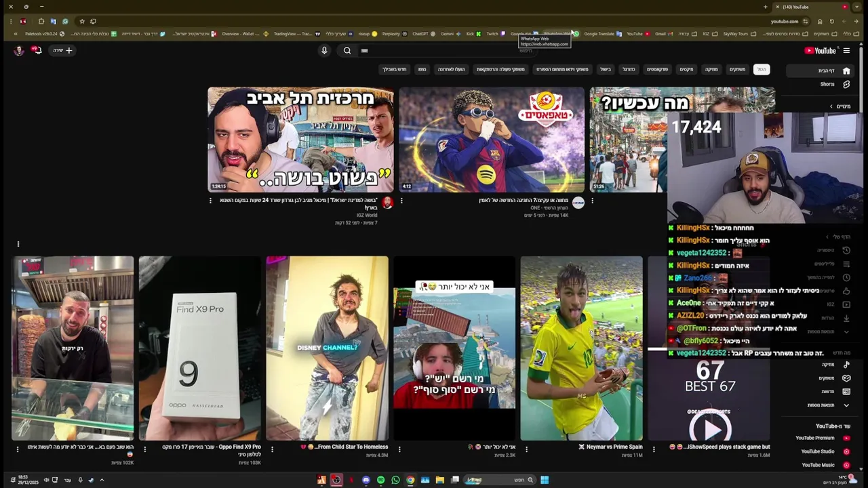
Task: Open the Neymar vs Prime Spain short
Action: tap(582, 348)
